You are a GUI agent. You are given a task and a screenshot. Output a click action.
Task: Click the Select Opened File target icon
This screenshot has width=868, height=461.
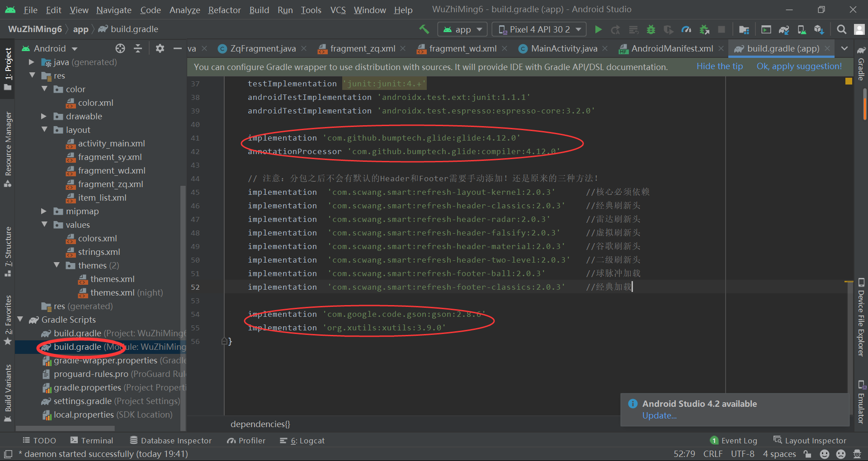[x=120, y=48]
